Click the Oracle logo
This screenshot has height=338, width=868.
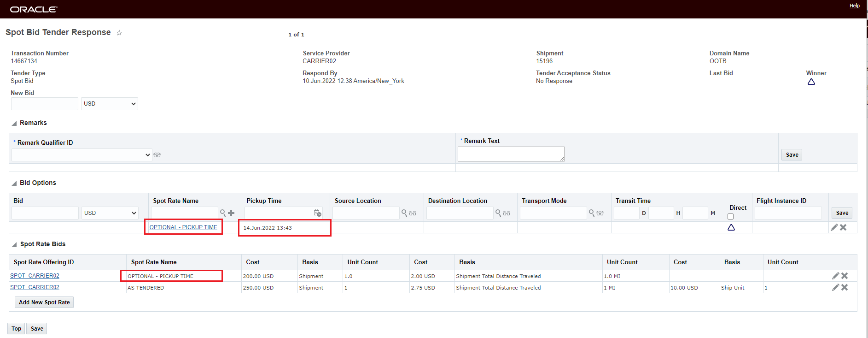click(34, 9)
